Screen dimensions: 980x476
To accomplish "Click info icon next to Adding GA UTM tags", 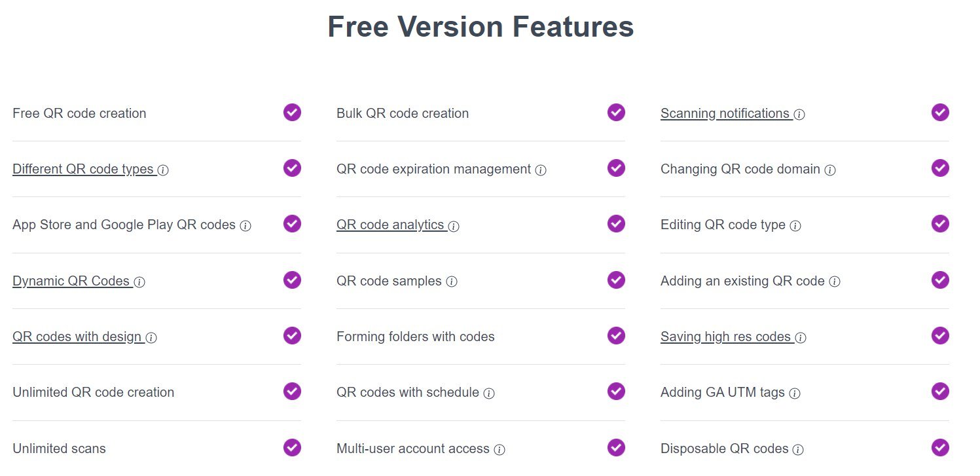I will 795,394.
